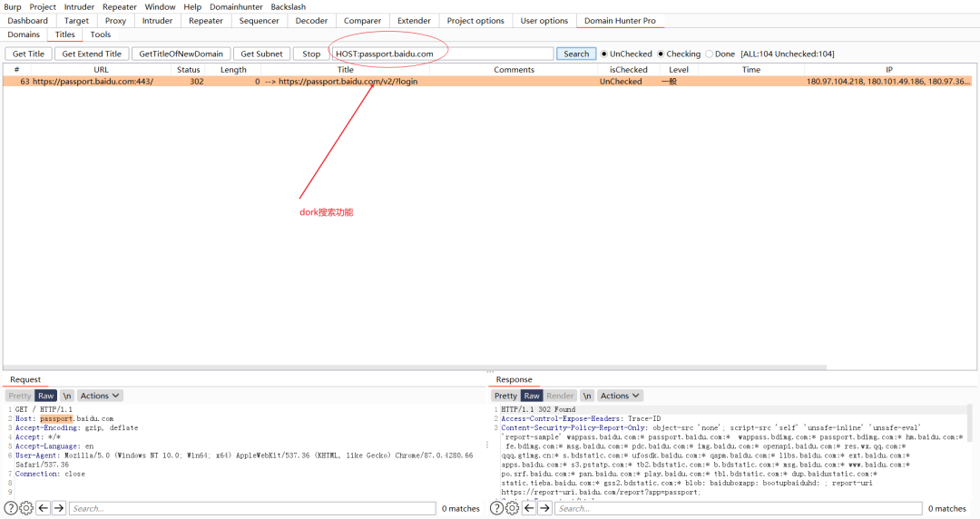Open Actions dropdown in Request panel
This screenshot has width=980, height=519.
pyautogui.click(x=100, y=396)
